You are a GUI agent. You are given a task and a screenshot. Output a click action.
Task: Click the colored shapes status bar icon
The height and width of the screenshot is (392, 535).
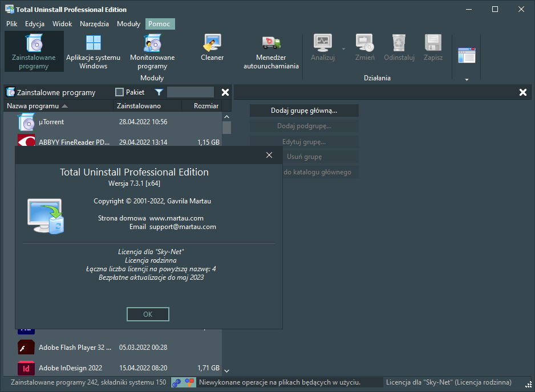click(190, 382)
